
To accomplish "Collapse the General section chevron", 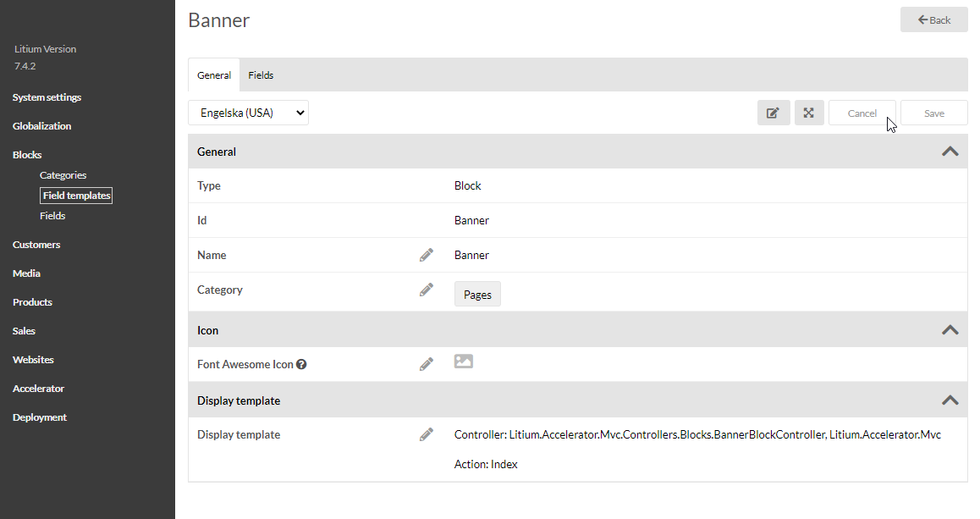I will [x=950, y=152].
